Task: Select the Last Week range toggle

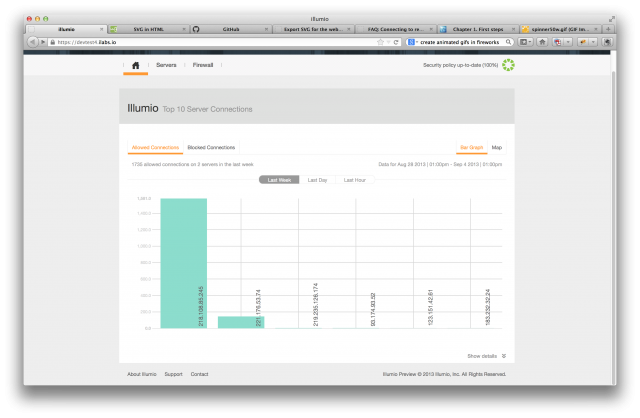Action: click(279, 180)
